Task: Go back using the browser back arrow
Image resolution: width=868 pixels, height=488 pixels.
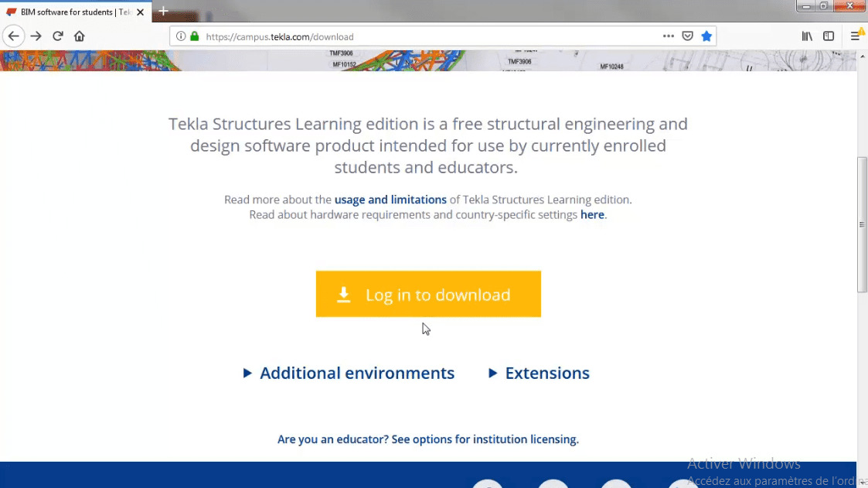Action: [13, 36]
